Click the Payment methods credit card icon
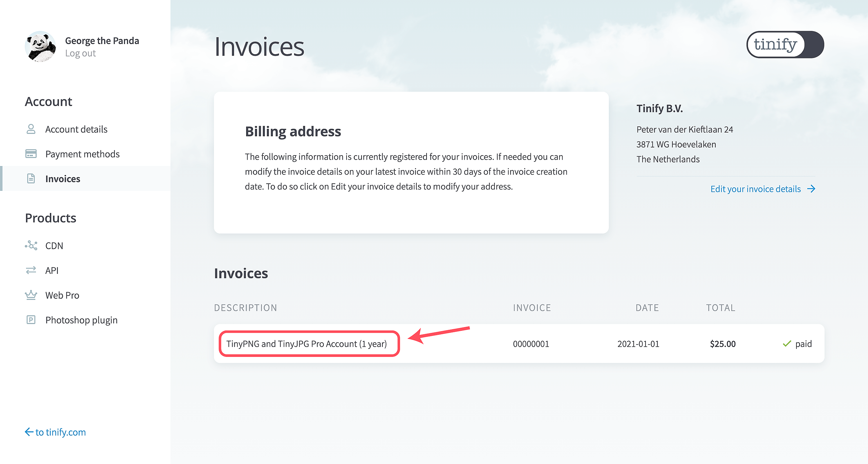Image resolution: width=868 pixels, height=464 pixels. click(x=31, y=154)
